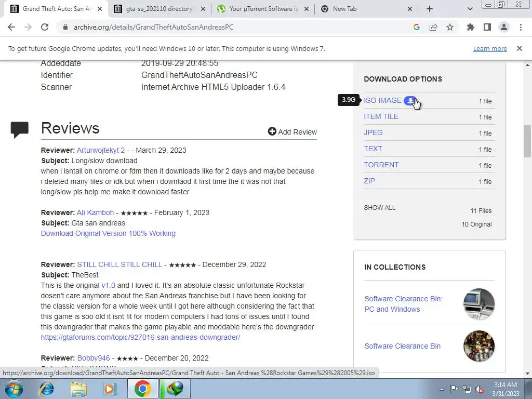Open reviewer Ali Kamboh profile
532x399 pixels.
point(96,212)
